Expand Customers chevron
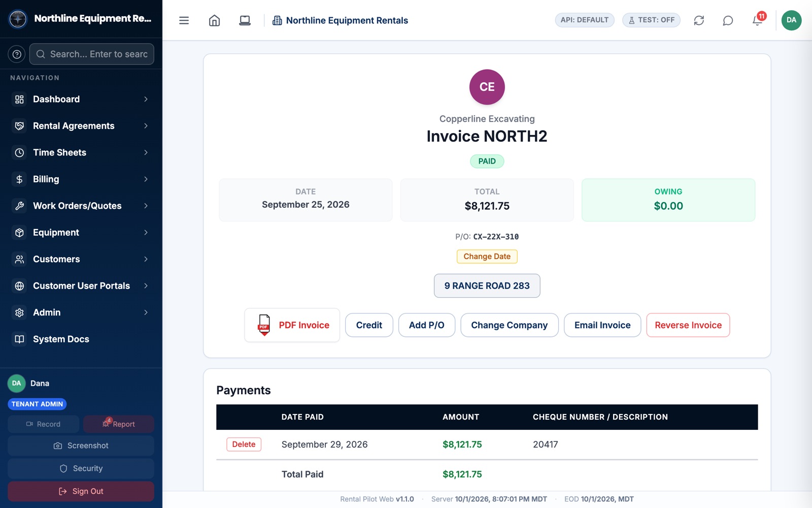The height and width of the screenshot is (508, 812). pos(146,259)
